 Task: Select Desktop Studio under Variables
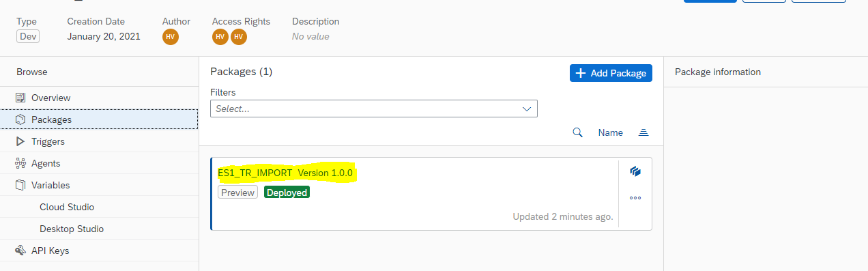[72, 229]
